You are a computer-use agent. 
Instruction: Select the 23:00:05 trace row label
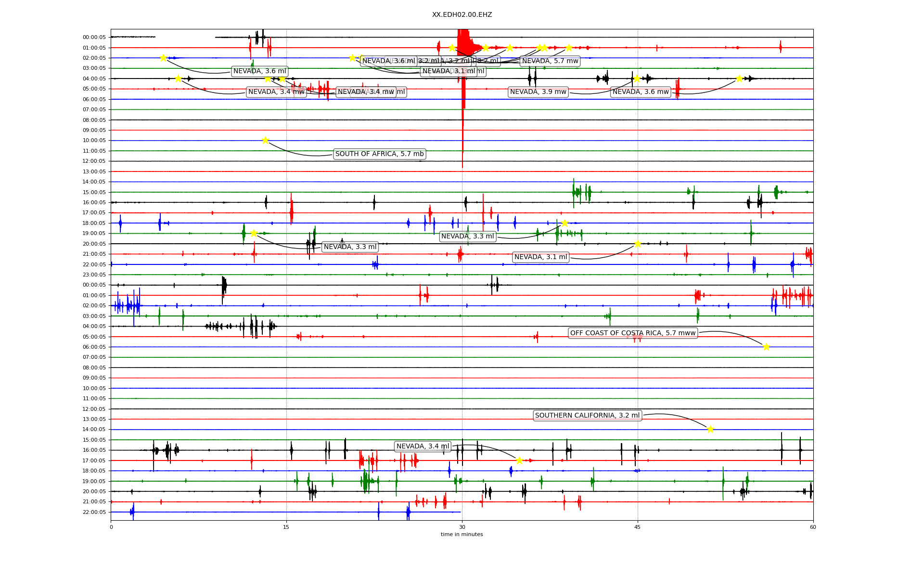click(x=94, y=275)
